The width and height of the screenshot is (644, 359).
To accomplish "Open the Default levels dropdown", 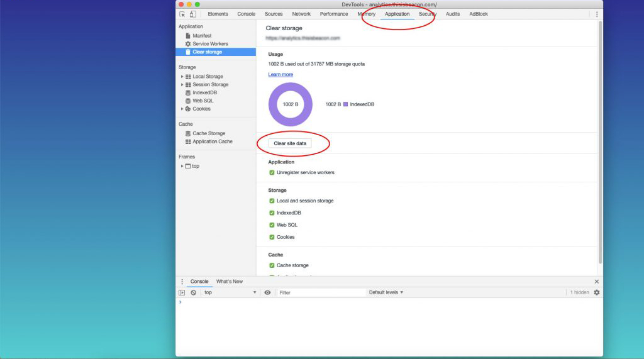I will (x=386, y=292).
